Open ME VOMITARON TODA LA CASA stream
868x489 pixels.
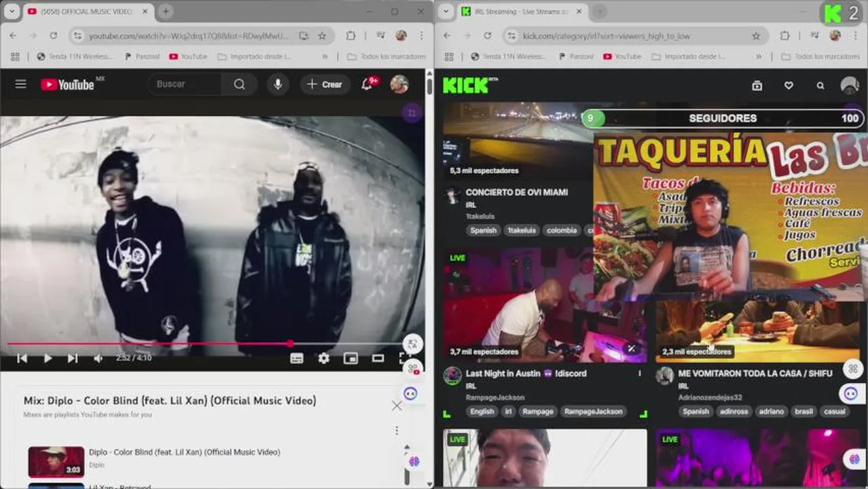[755, 374]
